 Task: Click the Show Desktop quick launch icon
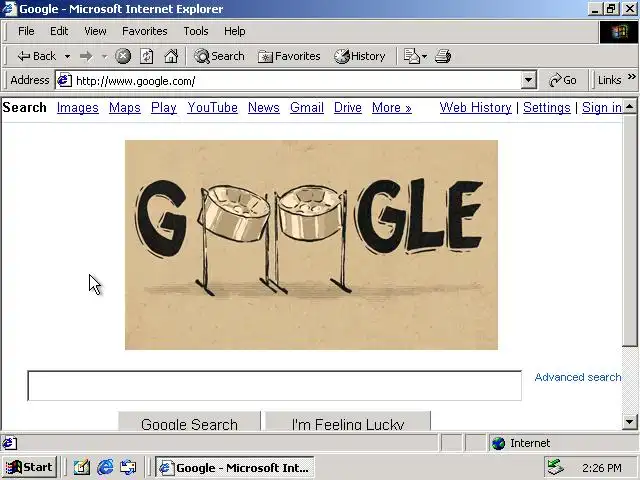pos(128,467)
